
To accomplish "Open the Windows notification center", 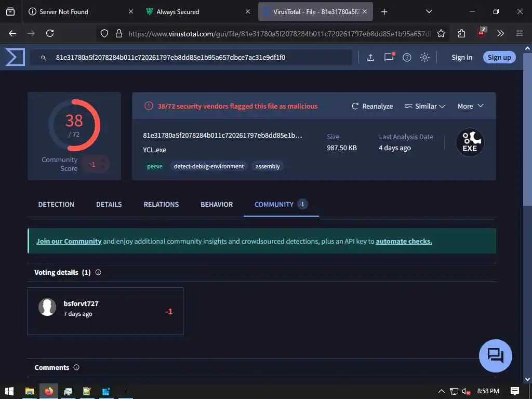I will tap(515, 391).
